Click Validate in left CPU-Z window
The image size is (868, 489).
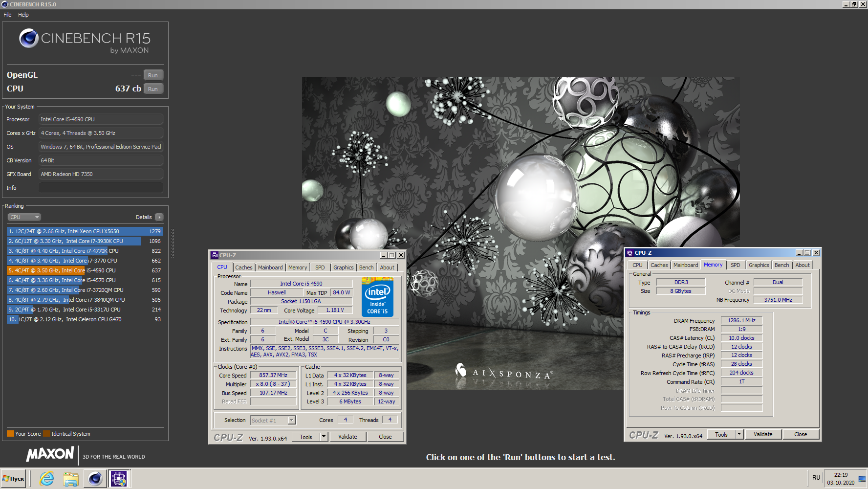click(x=347, y=437)
